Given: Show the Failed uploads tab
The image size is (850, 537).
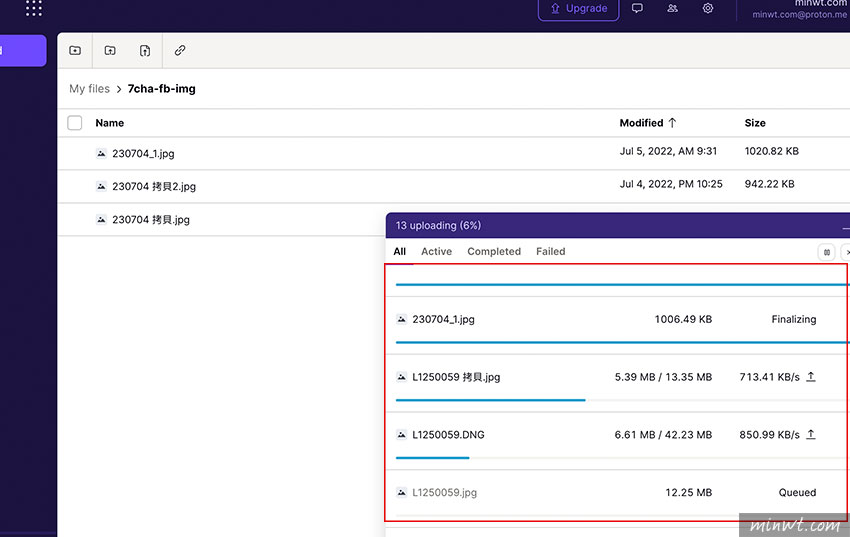Looking at the screenshot, I should pos(550,252).
